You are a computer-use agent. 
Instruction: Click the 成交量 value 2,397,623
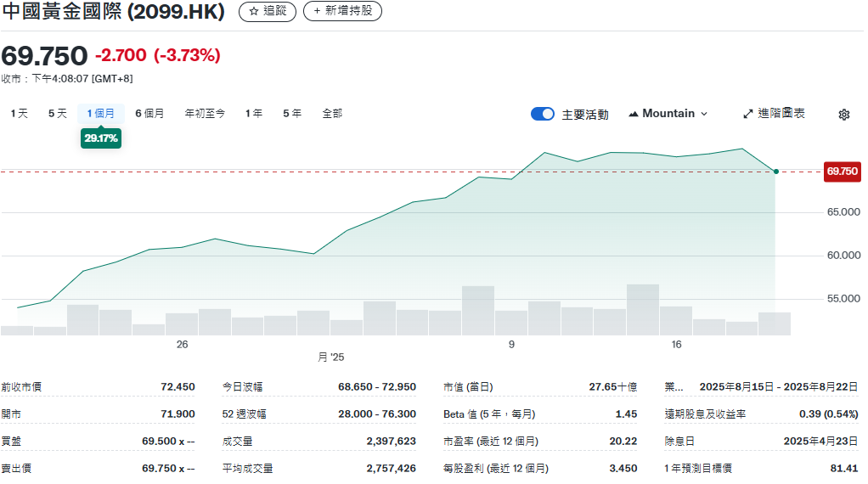pos(391,442)
